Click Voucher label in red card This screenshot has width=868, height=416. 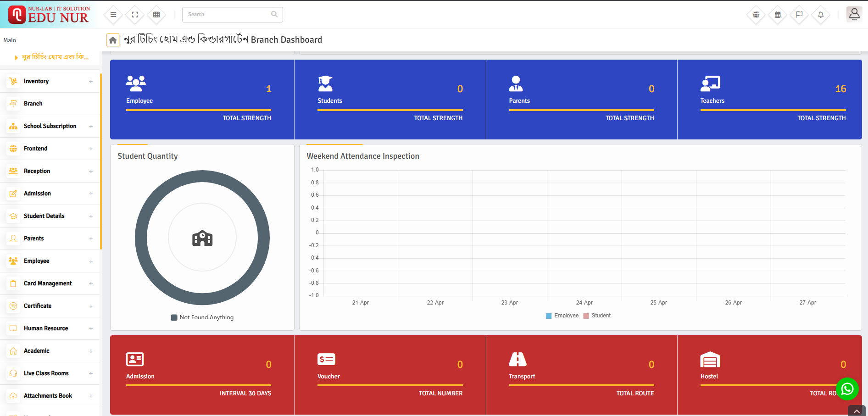click(328, 377)
